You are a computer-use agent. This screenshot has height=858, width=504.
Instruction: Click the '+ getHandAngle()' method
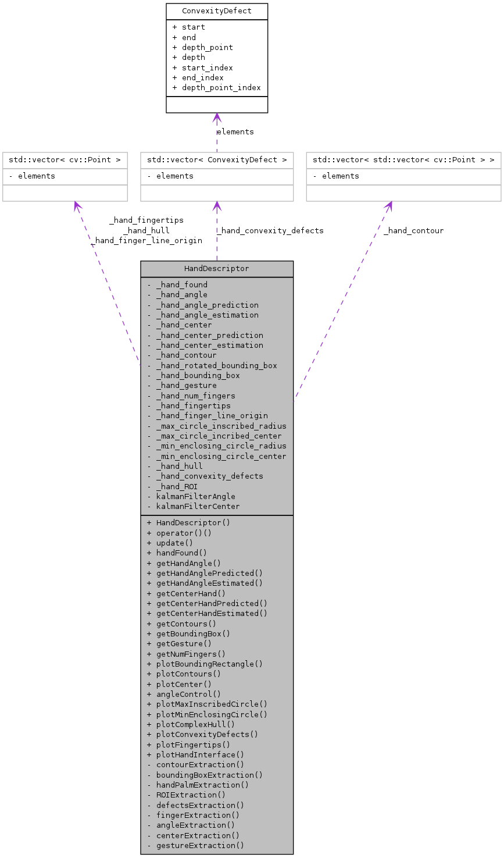pyautogui.click(x=184, y=563)
